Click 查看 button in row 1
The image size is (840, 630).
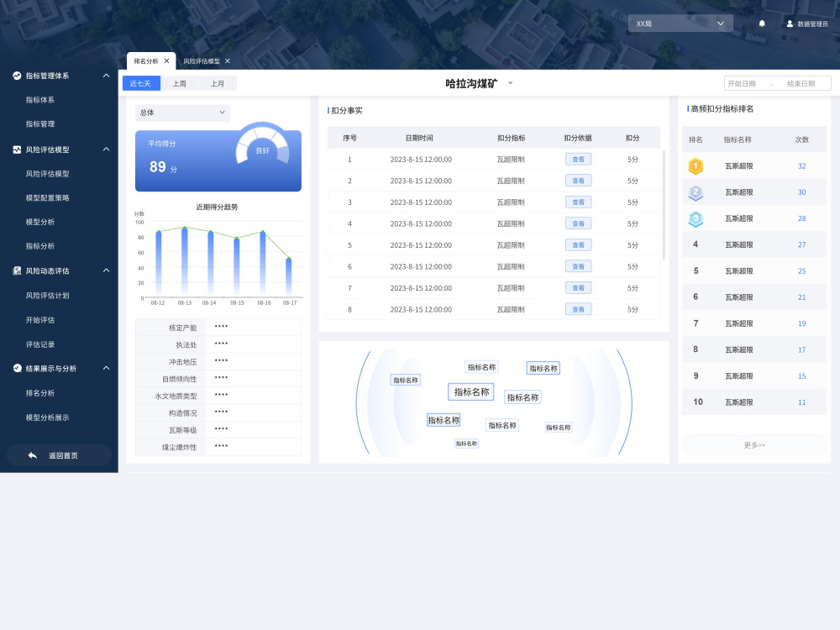pos(579,159)
